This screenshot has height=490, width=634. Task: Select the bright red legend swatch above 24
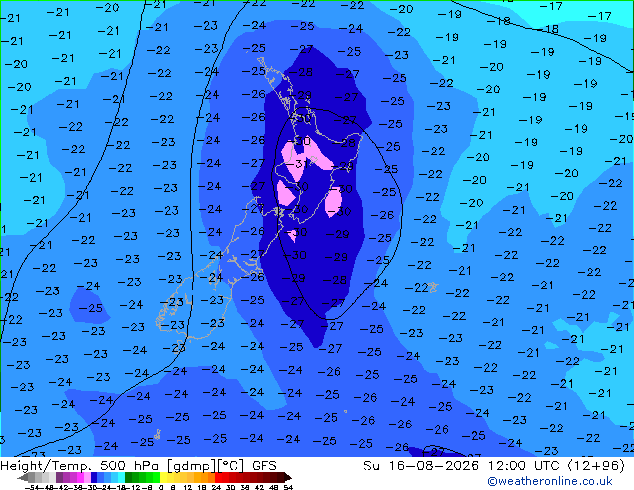tap(218, 477)
